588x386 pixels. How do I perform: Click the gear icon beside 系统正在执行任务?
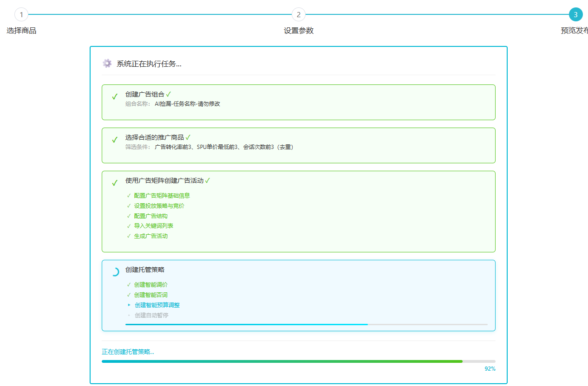[107, 64]
